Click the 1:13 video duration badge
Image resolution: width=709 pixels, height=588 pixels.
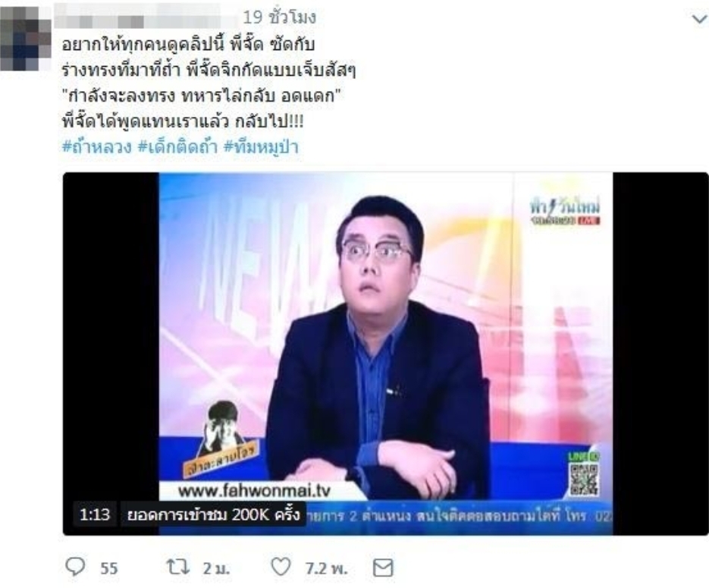pyautogui.click(x=95, y=514)
